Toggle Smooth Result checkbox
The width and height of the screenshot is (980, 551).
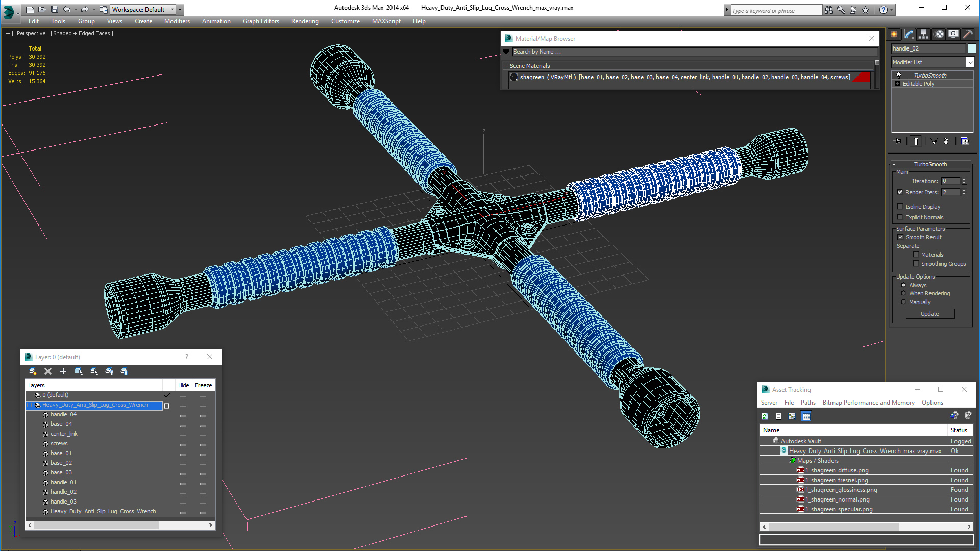pos(901,237)
